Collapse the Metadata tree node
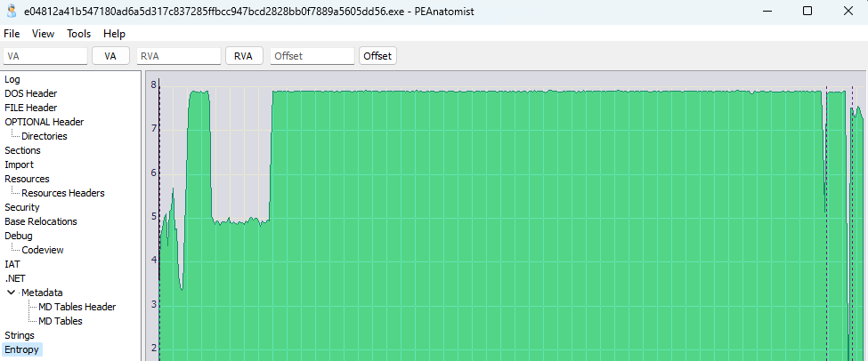This screenshot has height=361, width=868. pos(11,293)
